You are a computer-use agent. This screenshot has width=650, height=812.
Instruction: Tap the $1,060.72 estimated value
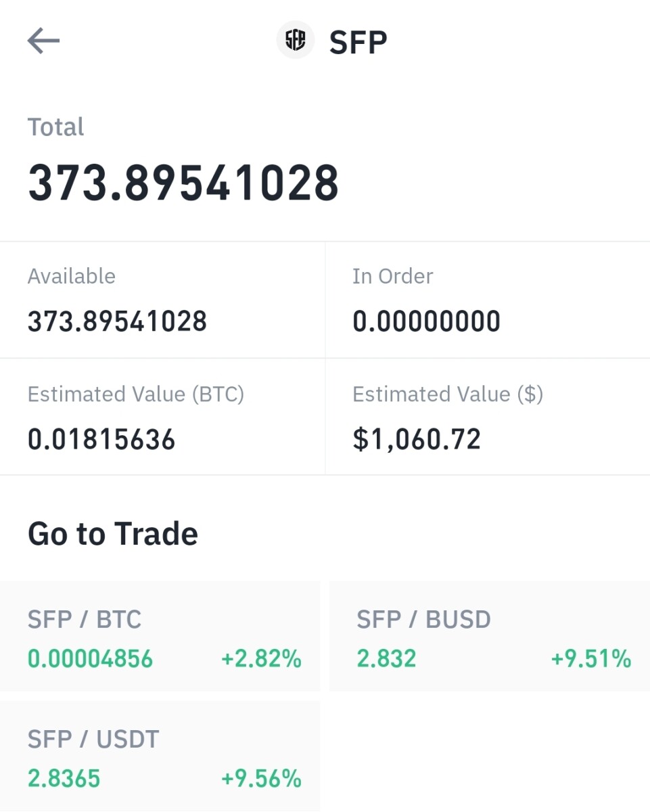pyautogui.click(x=417, y=440)
